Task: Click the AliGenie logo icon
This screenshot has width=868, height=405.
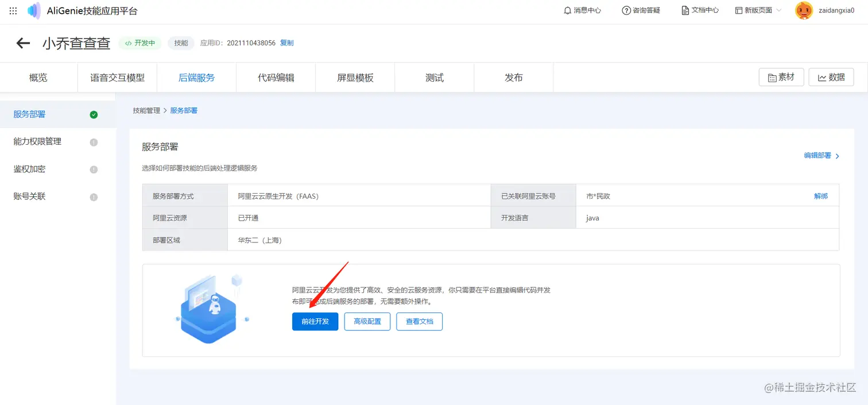Action: click(34, 11)
